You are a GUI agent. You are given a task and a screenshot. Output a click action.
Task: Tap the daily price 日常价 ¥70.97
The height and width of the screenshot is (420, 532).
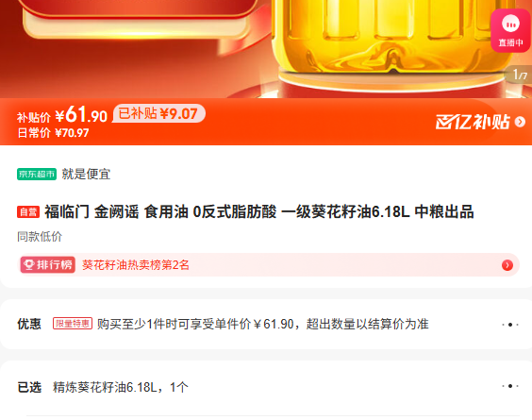[53, 133]
